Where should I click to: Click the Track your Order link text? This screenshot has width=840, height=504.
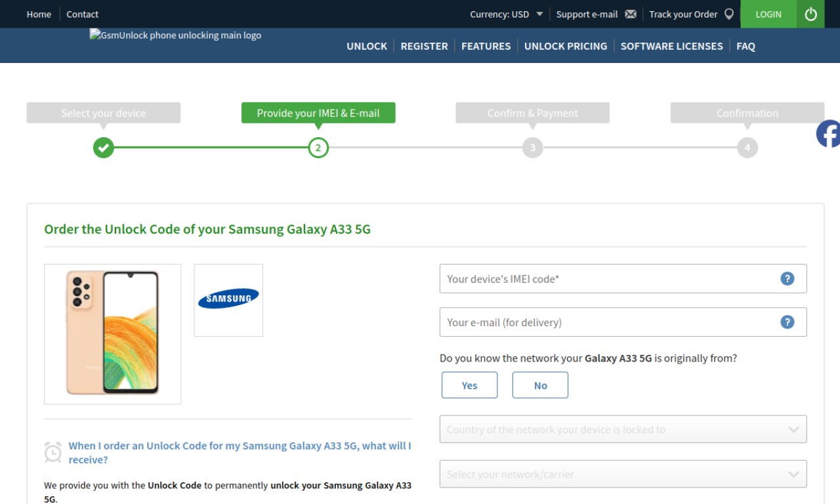(683, 14)
